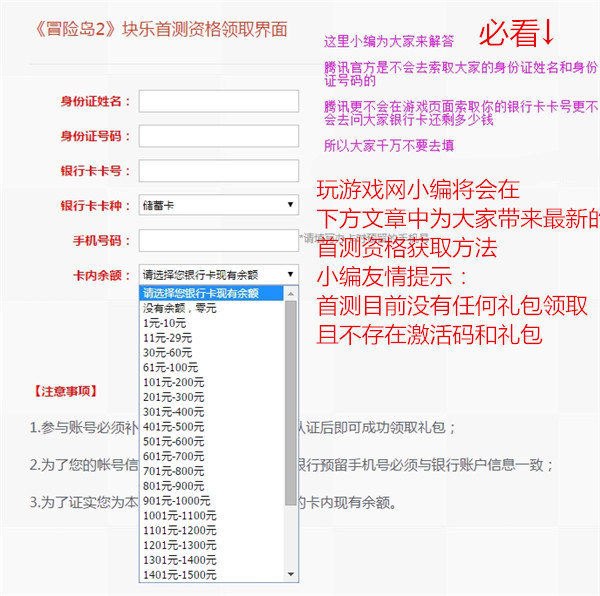600x596 pixels.
Task: Select option 没有余额，零元
Action: (x=212, y=308)
